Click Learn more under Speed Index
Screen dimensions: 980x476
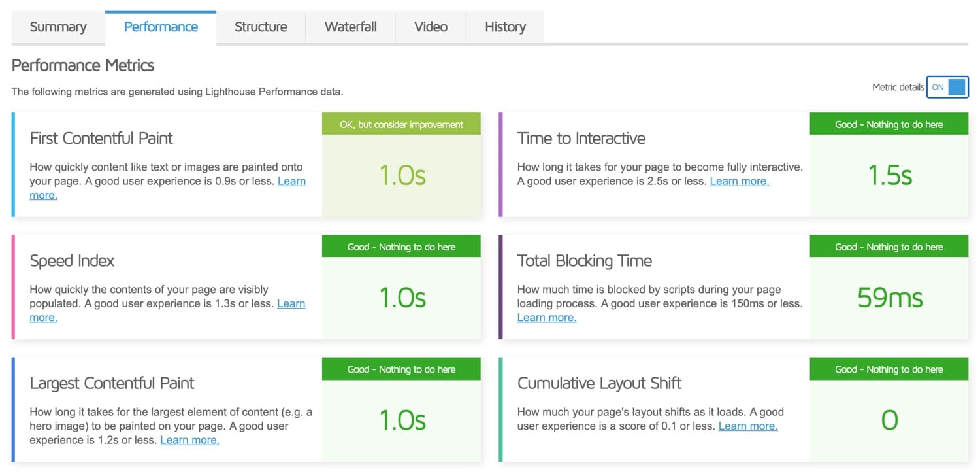click(291, 303)
